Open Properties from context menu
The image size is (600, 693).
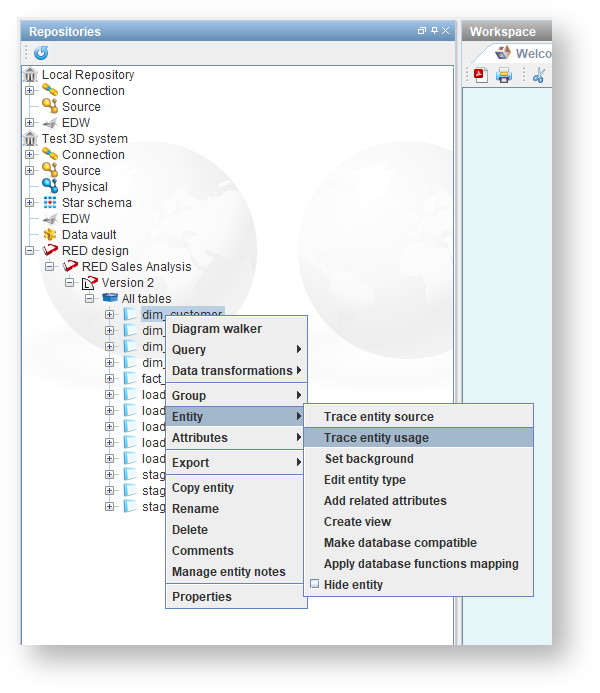[236, 597]
